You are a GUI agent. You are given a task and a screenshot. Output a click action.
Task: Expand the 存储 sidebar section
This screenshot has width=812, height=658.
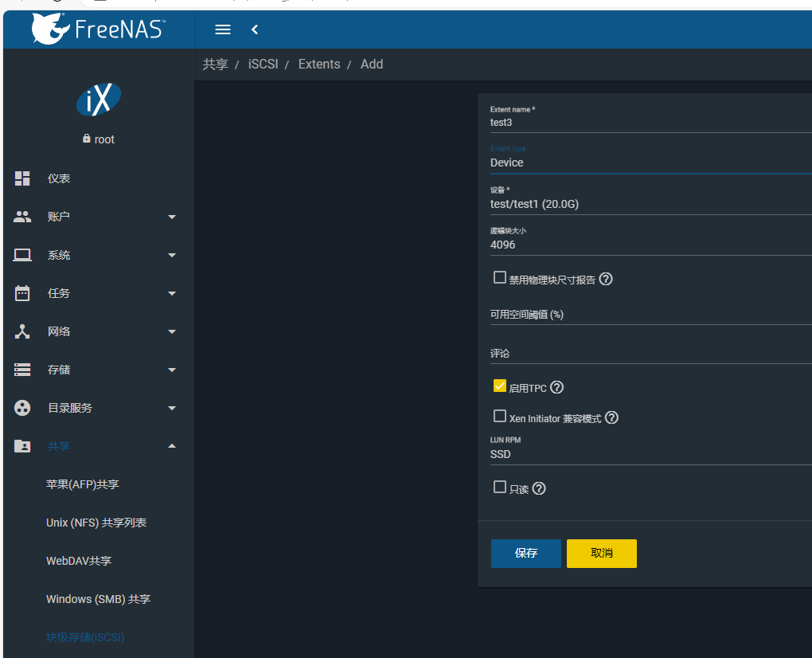coord(172,369)
